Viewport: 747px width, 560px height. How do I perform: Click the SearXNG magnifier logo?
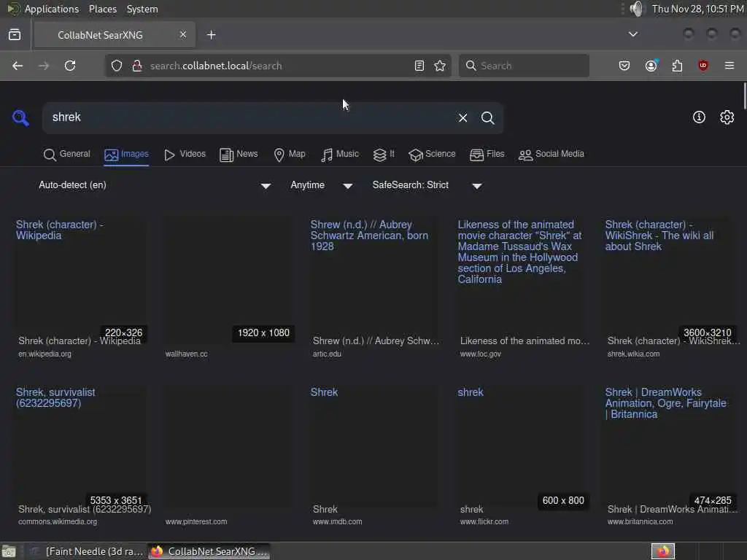(20, 117)
